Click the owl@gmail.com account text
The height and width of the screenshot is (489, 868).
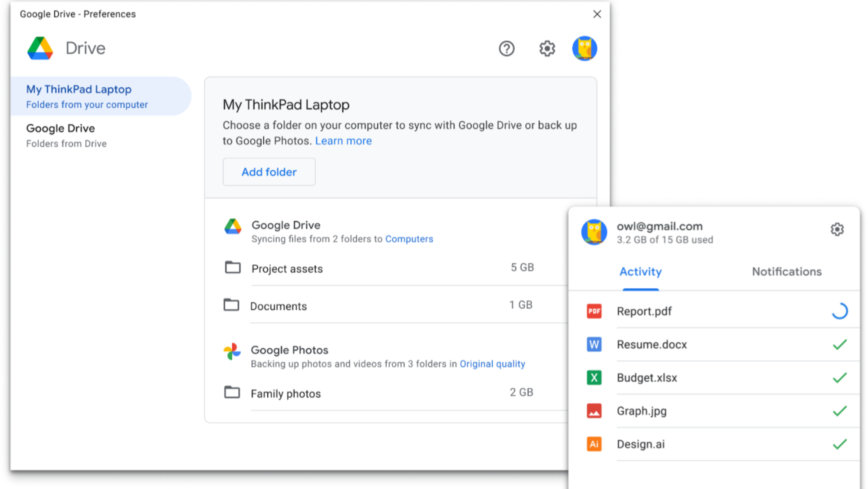point(659,226)
